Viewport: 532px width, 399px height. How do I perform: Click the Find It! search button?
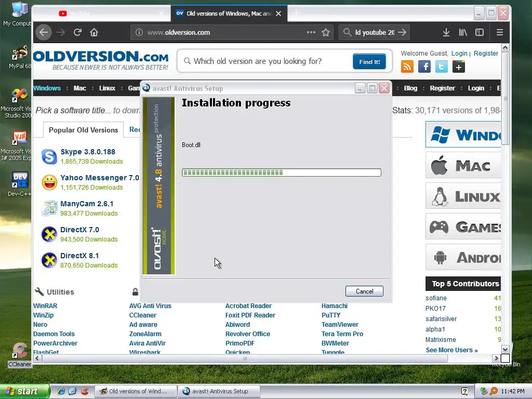[369, 61]
